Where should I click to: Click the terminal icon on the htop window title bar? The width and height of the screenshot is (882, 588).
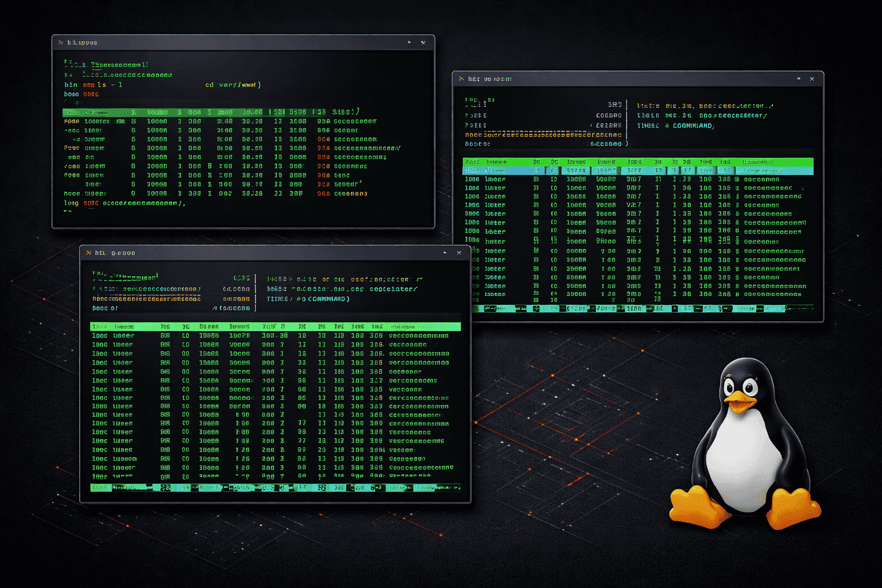point(89,253)
